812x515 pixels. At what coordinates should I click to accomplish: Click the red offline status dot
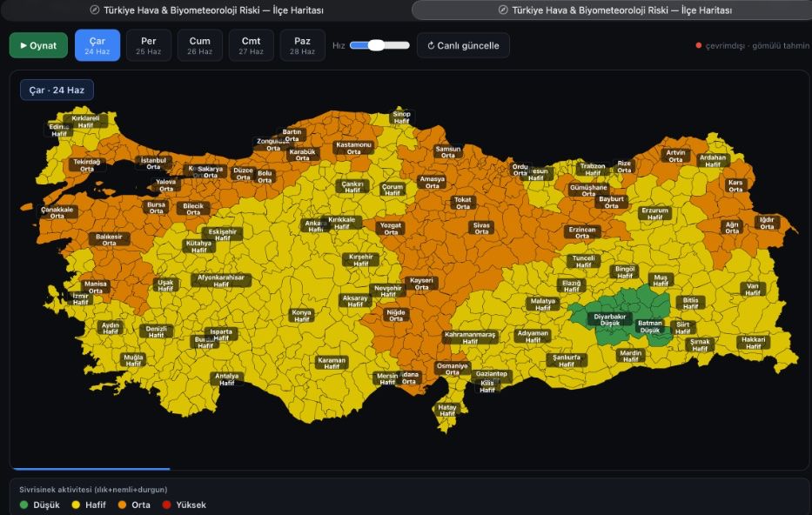[699, 45]
